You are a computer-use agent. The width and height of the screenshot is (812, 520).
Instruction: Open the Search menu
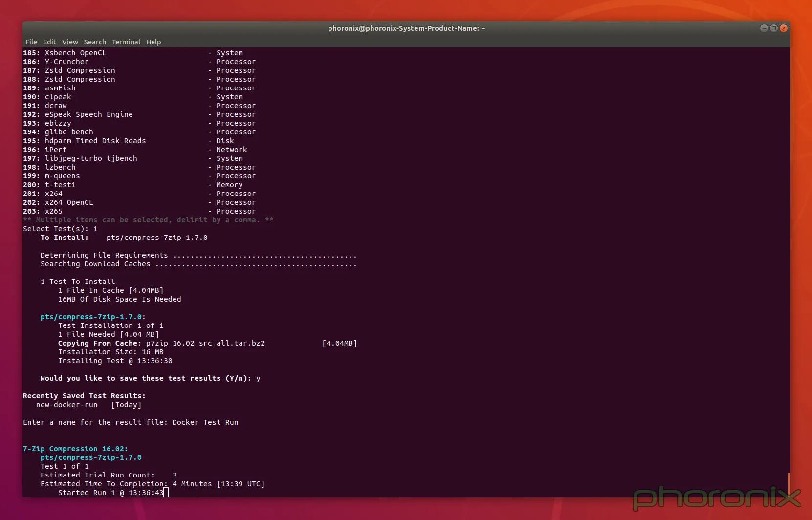(95, 42)
